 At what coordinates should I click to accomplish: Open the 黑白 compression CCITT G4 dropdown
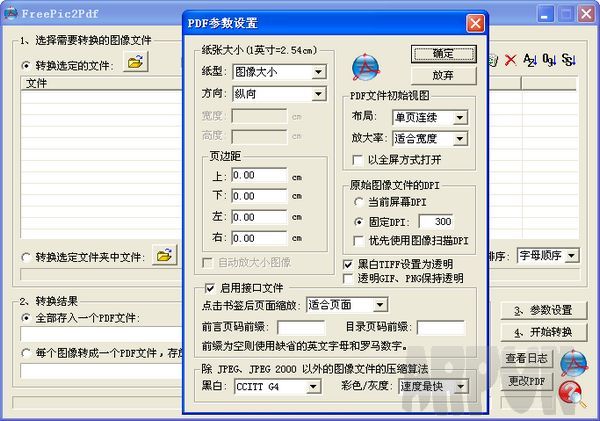[x=313, y=387]
